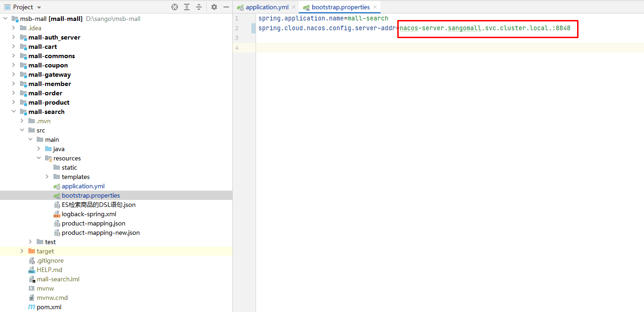Click the empty editor line 4
The width and height of the screenshot is (644, 312).
[450, 47]
